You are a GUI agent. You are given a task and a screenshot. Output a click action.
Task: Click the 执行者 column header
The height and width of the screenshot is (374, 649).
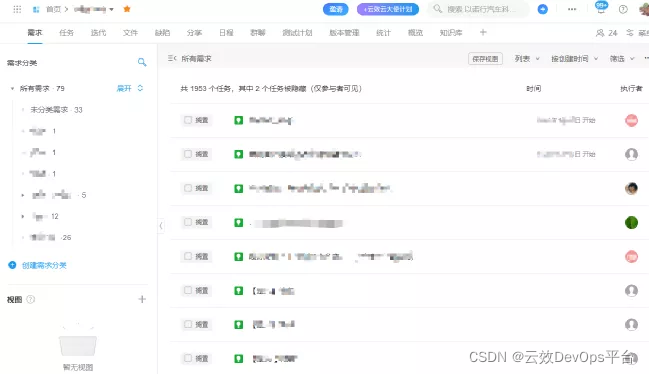click(x=631, y=89)
